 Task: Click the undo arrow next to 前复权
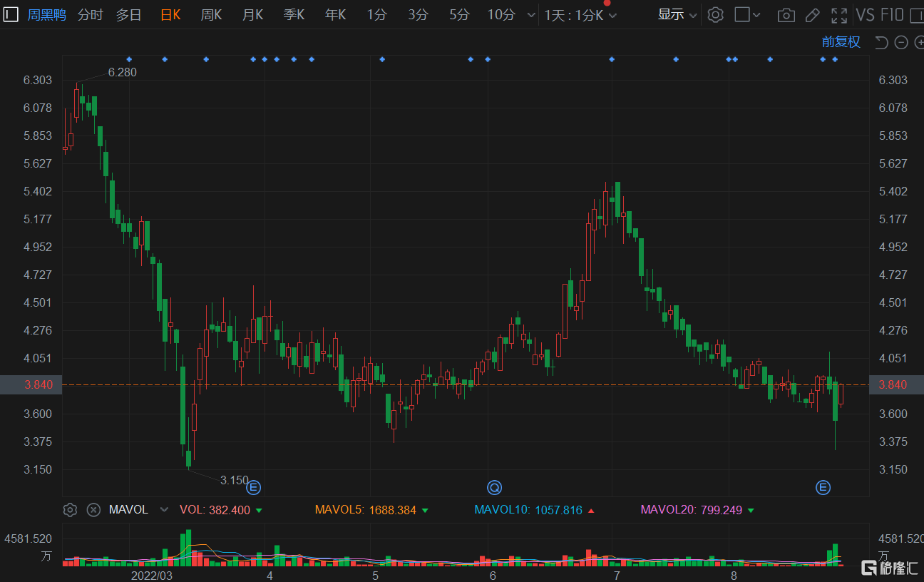tap(881, 42)
